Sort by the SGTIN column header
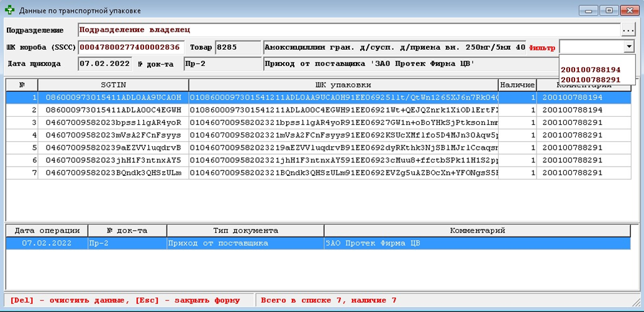The image size is (644, 312). point(113,85)
